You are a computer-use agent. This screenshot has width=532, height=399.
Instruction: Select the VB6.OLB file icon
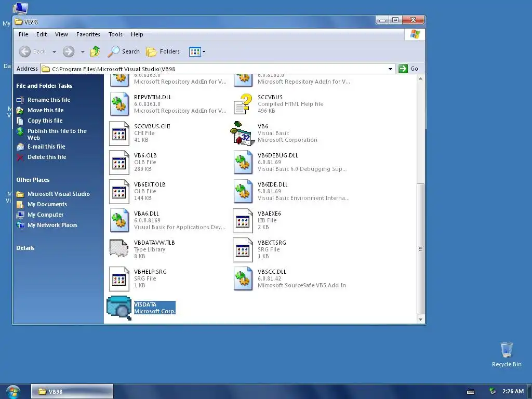pos(119,163)
